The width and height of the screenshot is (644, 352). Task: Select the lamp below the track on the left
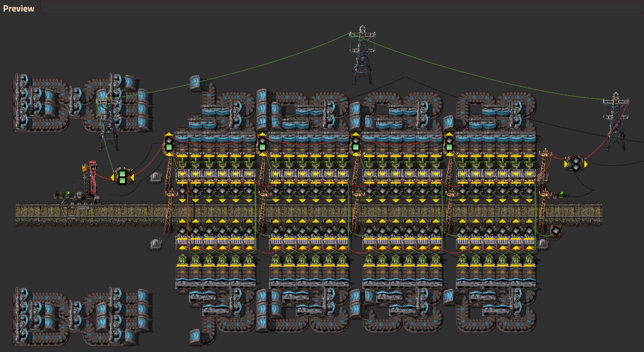[x=155, y=244]
